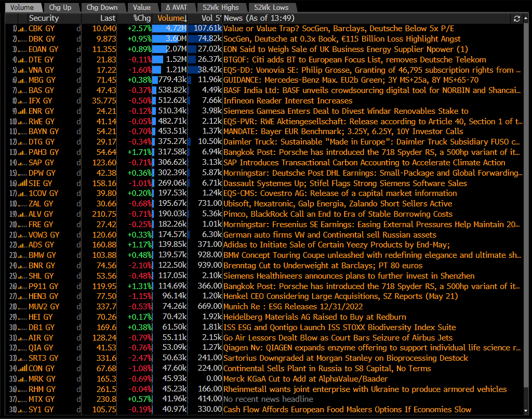
Task: Select the HEN3 GY security ticker
Action: tap(44, 296)
